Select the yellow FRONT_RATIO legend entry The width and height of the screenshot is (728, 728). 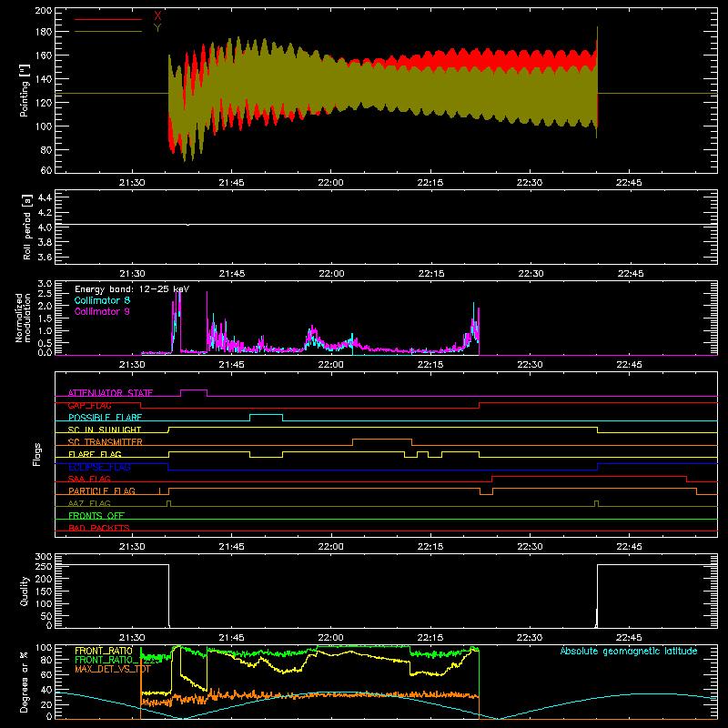coord(104,651)
